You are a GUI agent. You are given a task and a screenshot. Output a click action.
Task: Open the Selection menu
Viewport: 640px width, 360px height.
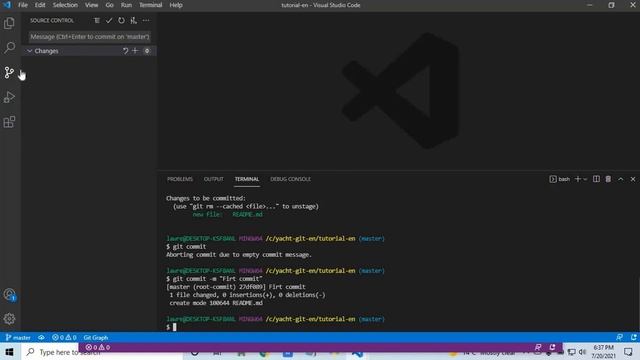click(65, 5)
